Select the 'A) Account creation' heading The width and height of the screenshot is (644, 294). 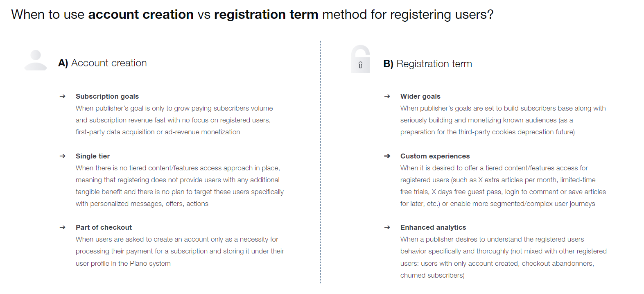tap(102, 63)
